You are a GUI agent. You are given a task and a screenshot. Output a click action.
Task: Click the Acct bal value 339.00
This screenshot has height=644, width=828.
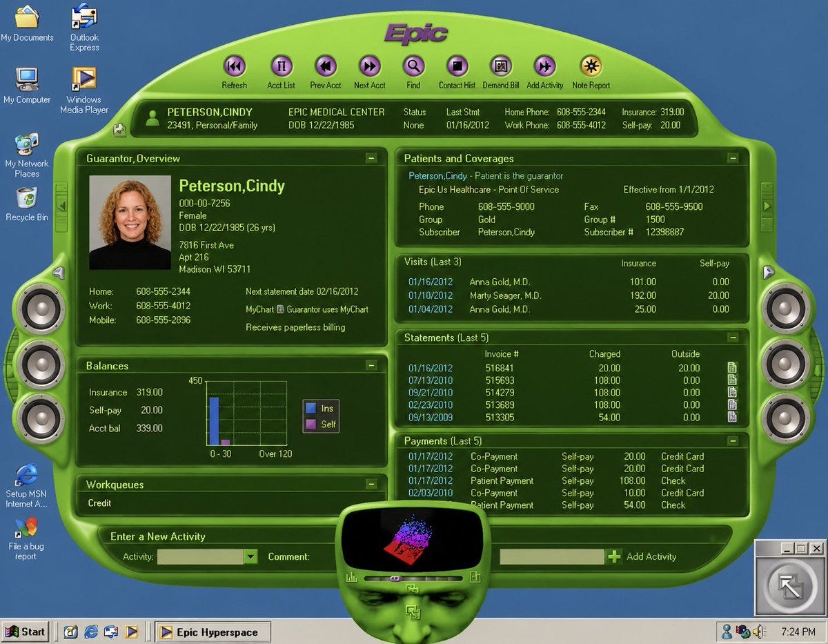pyautogui.click(x=150, y=429)
